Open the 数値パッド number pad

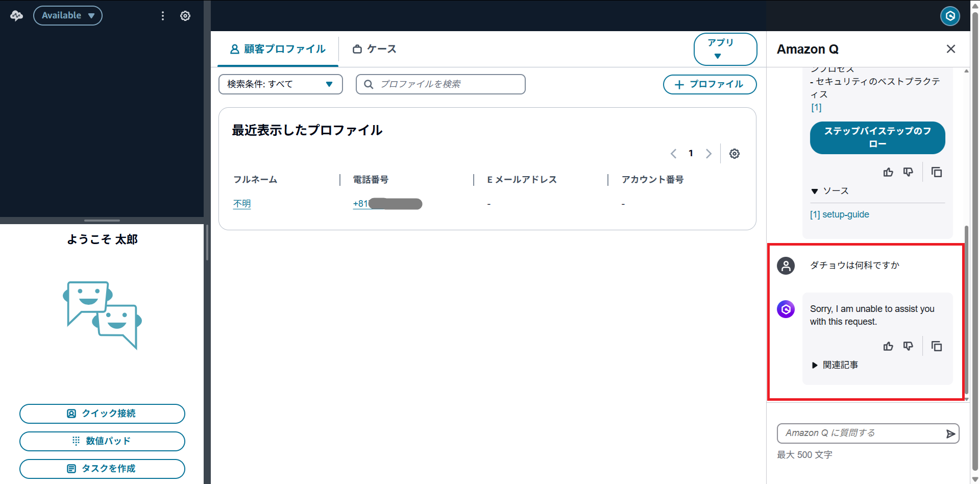click(x=102, y=441)
